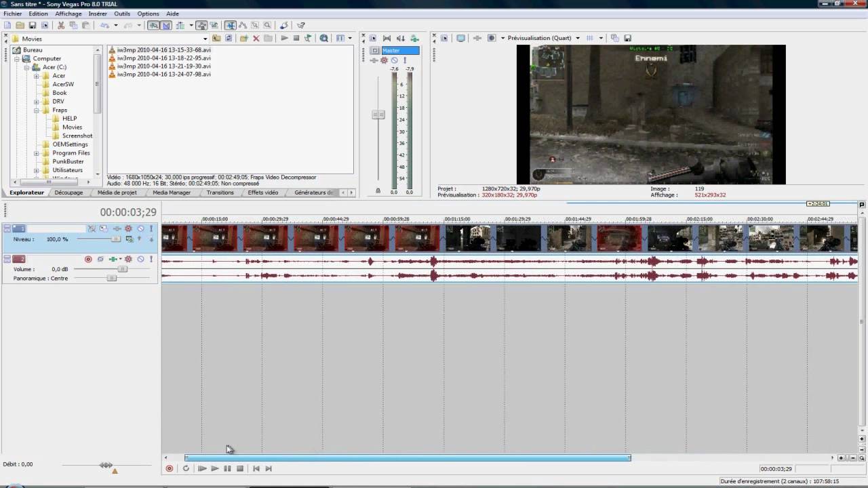The image size is (868, 488).
Task: Switch to the Transitions tab
Action: coord(220,192)
